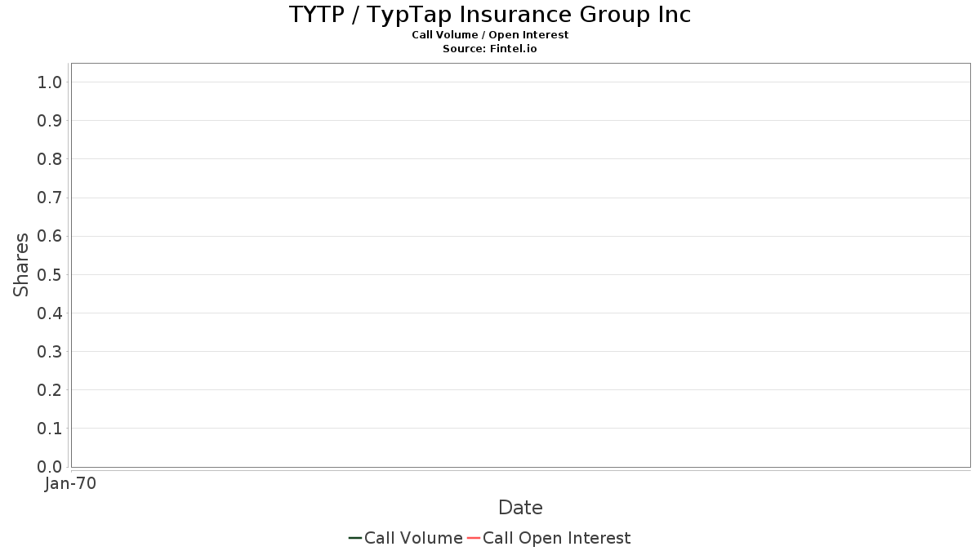Click the 0.2 y-axis tick label
The height and width of the screenshot is (551, 980).
pyautogui.click(x=50, y=390)
